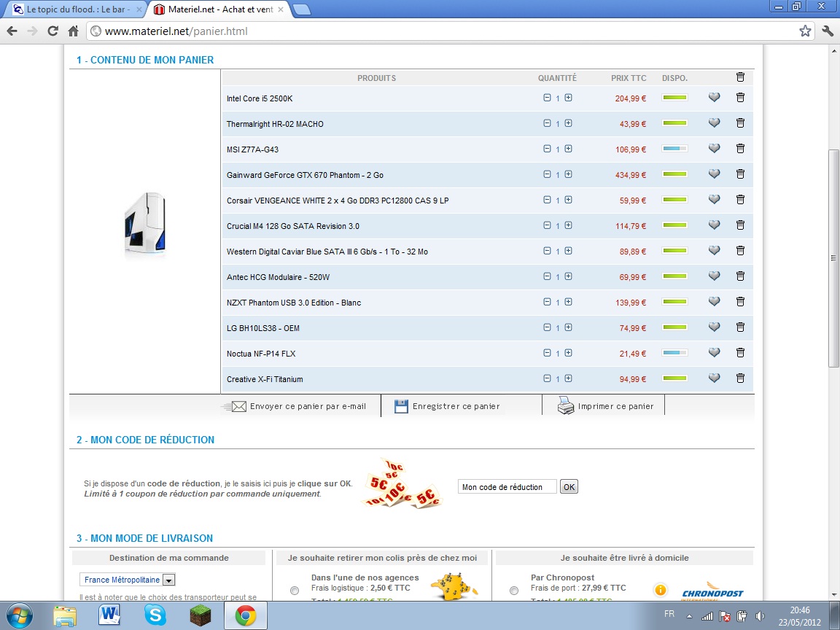This screenshot has width=840, height=630.
Task: Remove Creative X-Fi Titanium with trash icon
Action: coord(740,378)
